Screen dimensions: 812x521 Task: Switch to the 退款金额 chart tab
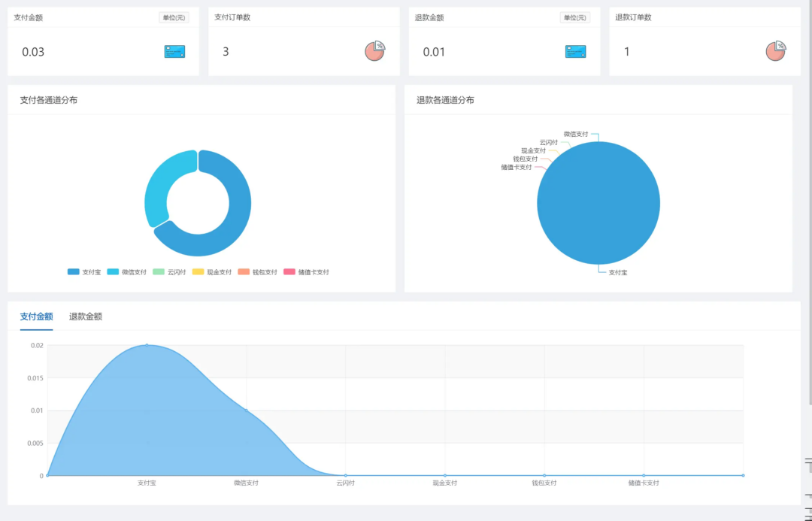85,317
